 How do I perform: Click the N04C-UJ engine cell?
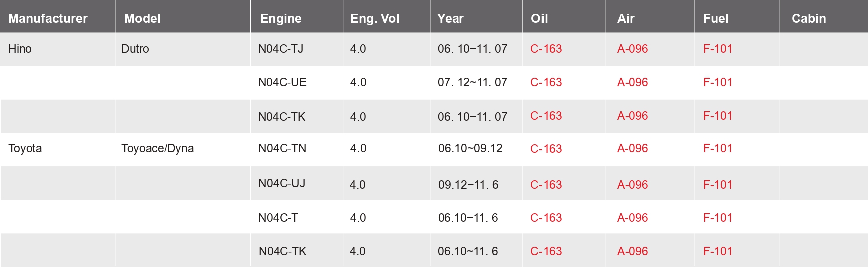[x=282, y=183]
